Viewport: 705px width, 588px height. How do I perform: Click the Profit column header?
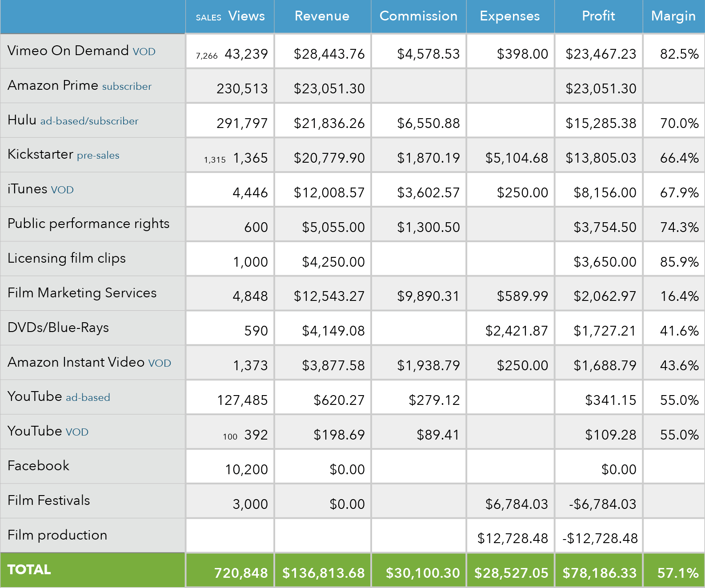(x=598, y=16)
